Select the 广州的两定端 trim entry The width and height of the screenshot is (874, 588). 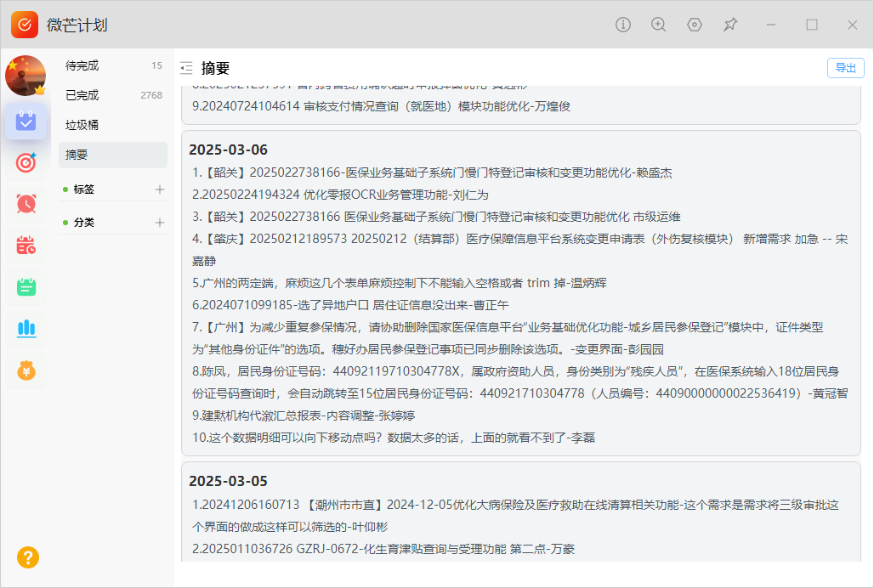pos(399,283)
